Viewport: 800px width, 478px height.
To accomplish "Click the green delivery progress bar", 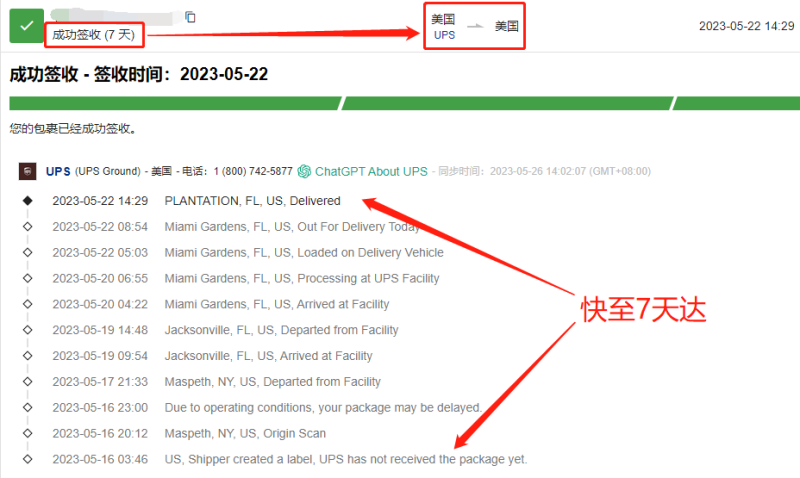I will point(405,103).
